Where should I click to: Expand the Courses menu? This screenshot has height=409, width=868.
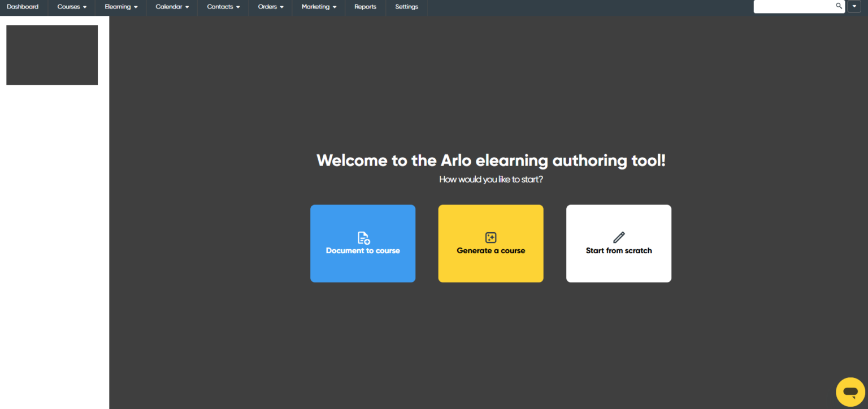72,7
